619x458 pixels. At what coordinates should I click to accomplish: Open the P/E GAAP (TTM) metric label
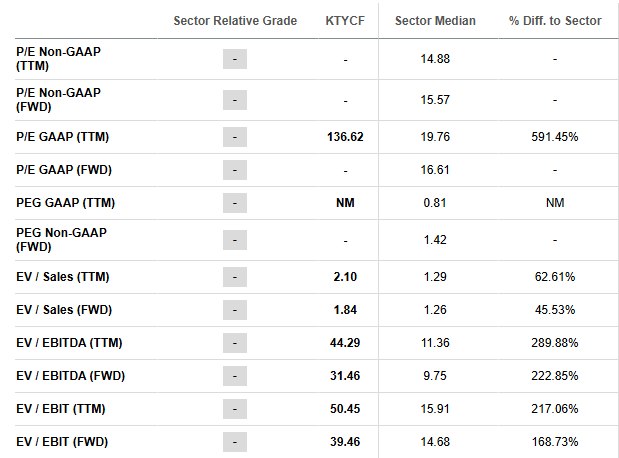(x=62, y=137)
